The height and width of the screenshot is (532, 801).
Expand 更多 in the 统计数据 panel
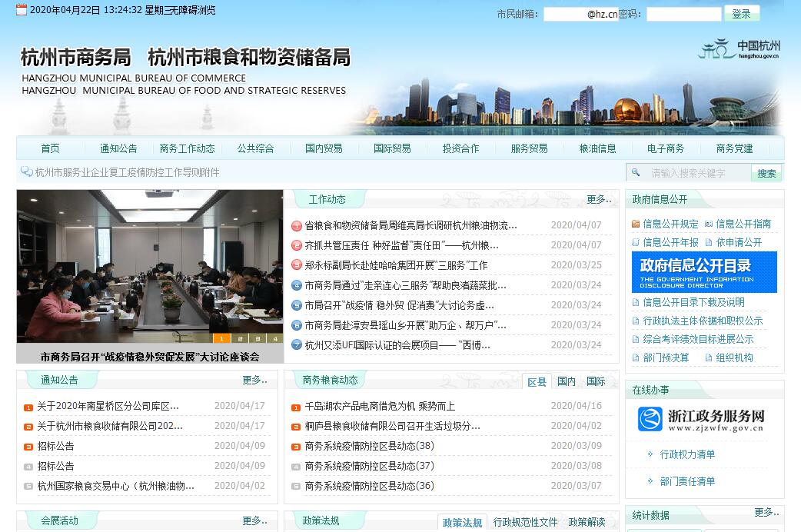point(767,513)
